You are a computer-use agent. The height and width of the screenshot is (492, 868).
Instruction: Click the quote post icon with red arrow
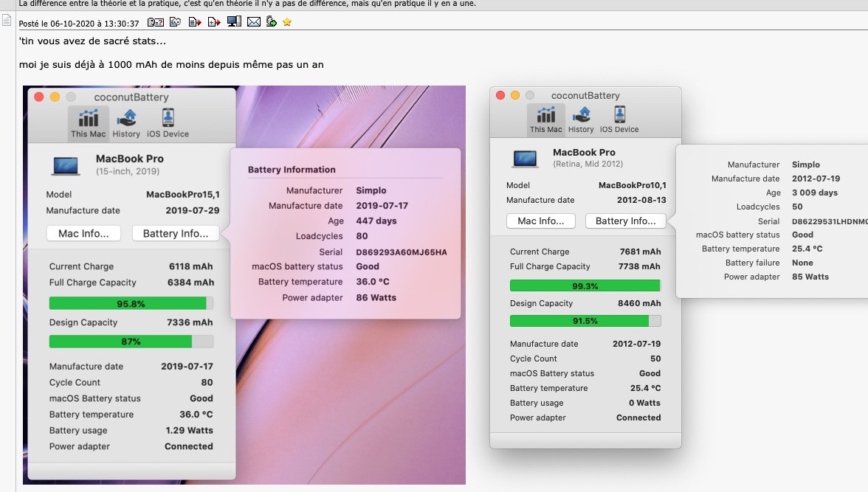pos(195,22)
